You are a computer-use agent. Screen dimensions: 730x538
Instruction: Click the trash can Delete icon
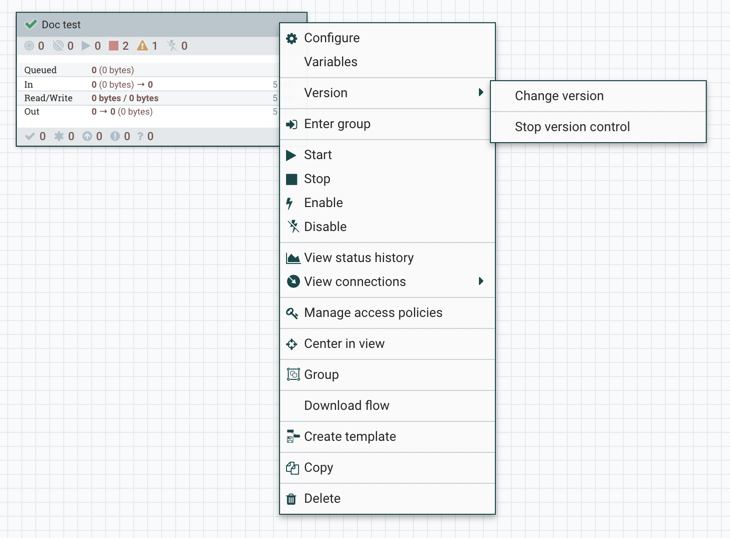pyautogui.click(x=292, y=499)
